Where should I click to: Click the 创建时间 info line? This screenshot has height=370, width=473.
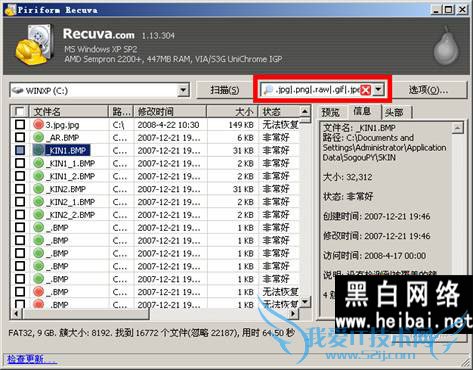(x=377, y=216)
